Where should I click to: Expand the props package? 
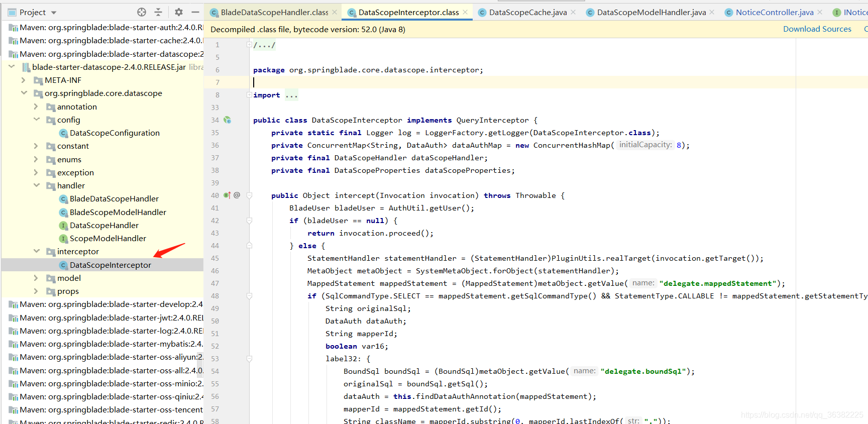click(36, 291)
